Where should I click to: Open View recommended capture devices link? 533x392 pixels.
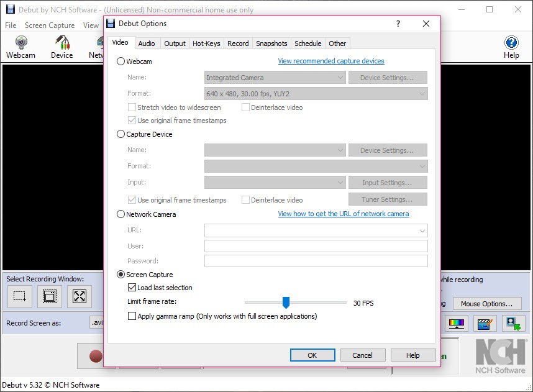[x=331, y=61]
